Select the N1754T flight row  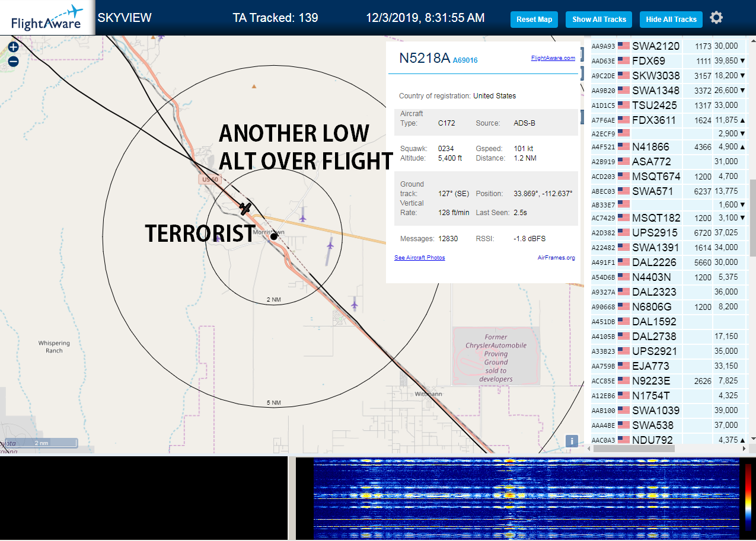tap(669, 395)
